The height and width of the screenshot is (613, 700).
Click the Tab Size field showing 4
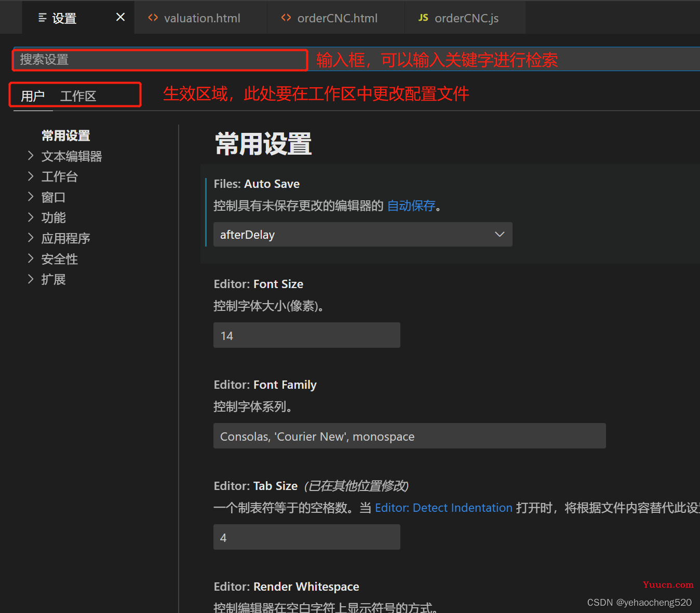[x=307, y=537]
